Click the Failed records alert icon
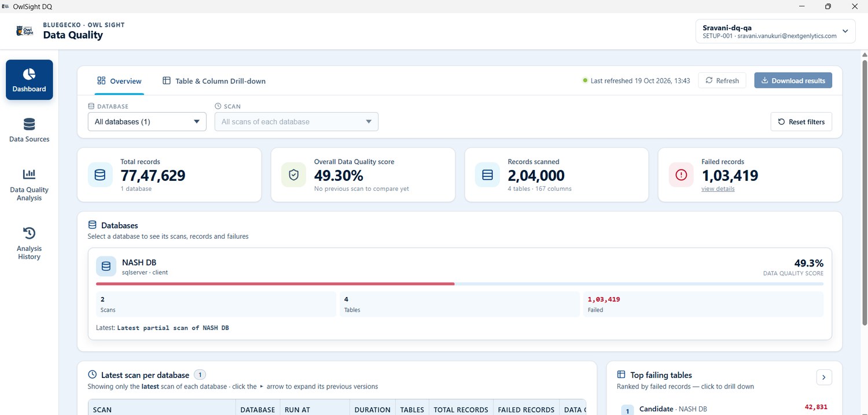868x415 pixels. coord(681,175)
